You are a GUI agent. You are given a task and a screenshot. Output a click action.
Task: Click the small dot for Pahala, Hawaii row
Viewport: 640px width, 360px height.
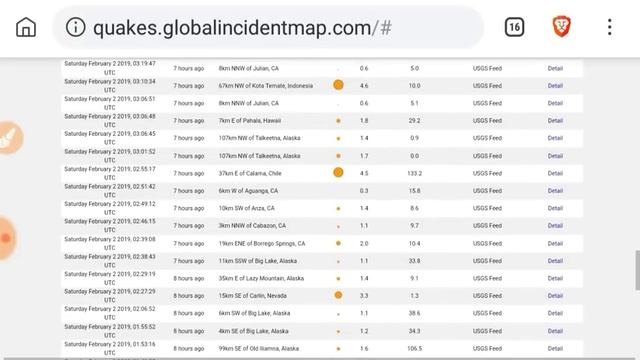(x=338, y=121)
